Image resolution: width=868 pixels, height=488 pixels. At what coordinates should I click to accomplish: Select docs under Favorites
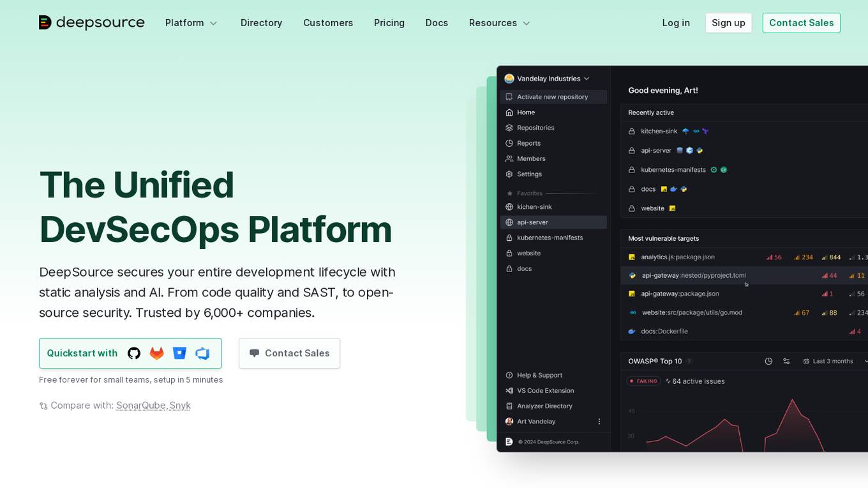pyautogui.click(x=553, y=268)
